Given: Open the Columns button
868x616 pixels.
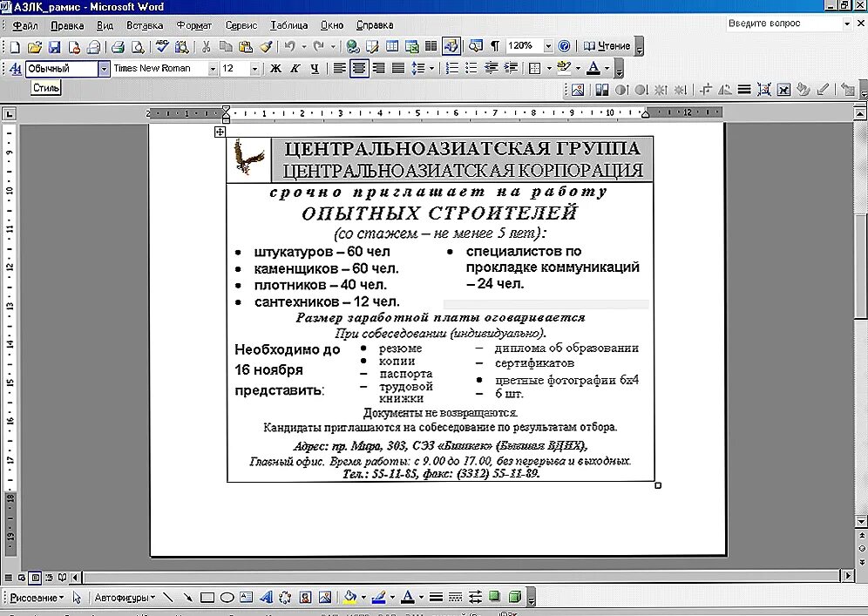Looking at the screenshot, I should [431, 46].
